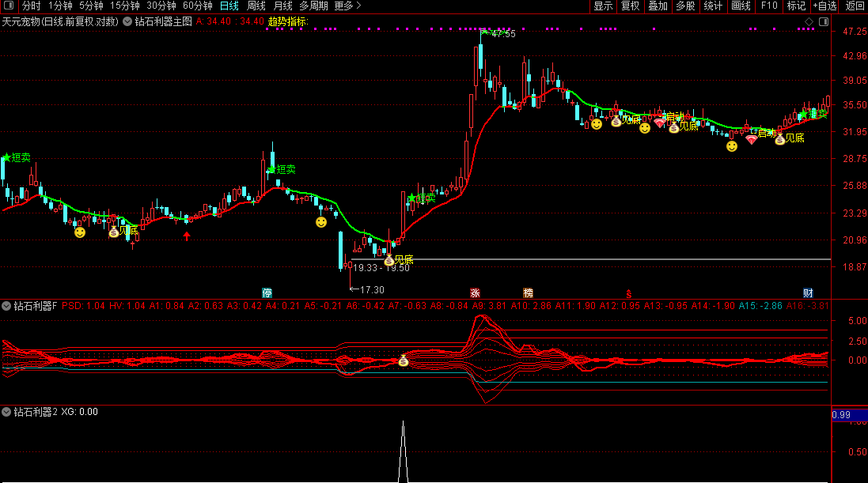
Task: Select the 60分钟 period tab
Action: tap(197, 6)
